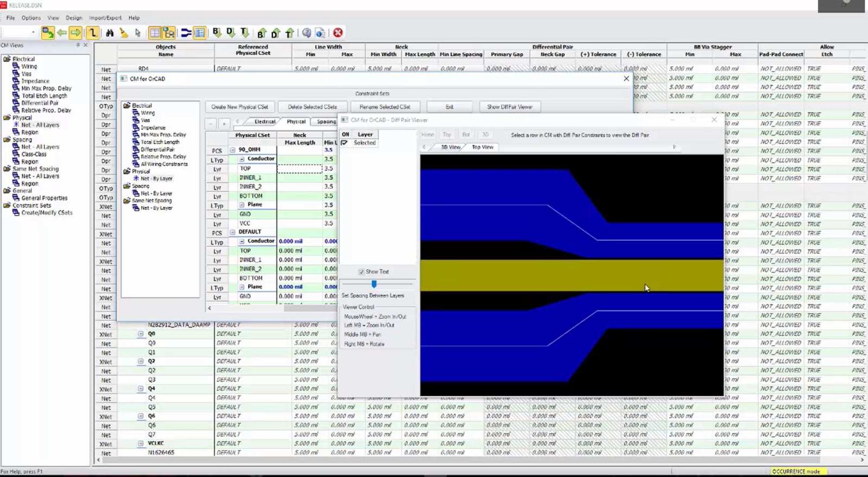Open Class-Class under Spacing in CM Views
The width and height of the screenshot is (868, 477).
click(x=34, y=154)
